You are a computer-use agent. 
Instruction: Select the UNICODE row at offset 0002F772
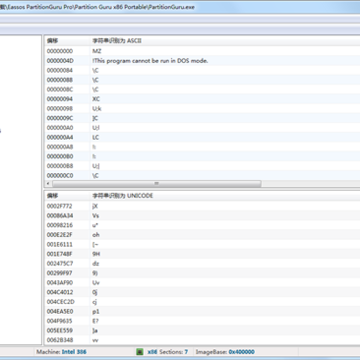tap(202, 206)
